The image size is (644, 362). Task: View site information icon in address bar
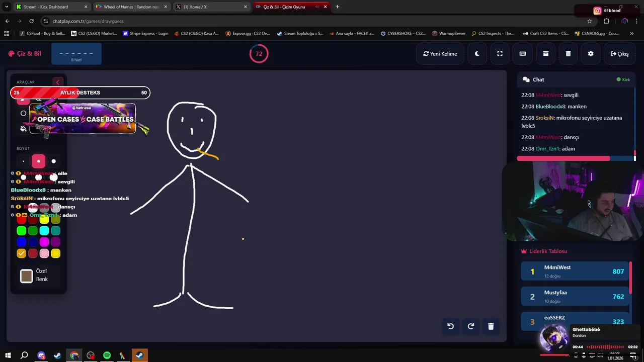pos(46,21)
